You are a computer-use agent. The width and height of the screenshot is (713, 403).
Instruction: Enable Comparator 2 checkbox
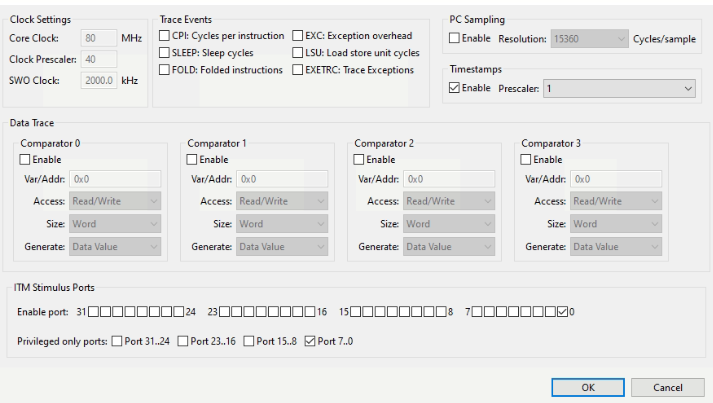(x=360, y=160)
